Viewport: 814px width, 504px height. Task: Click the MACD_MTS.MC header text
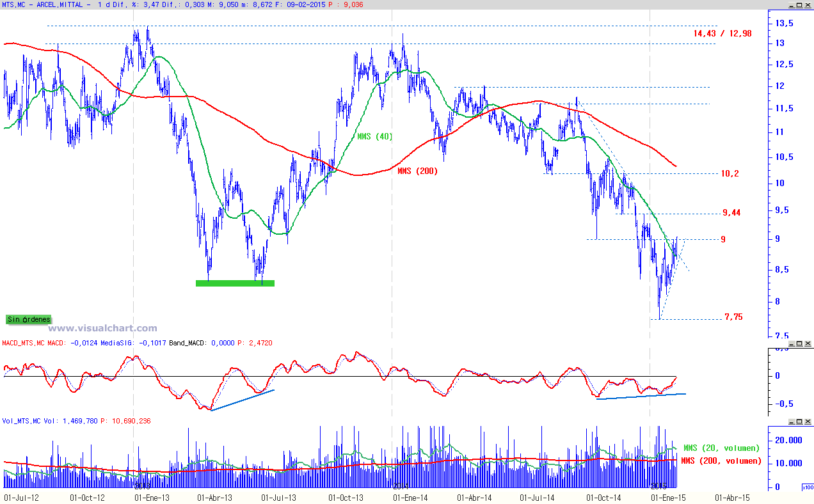tap(23, 343)
